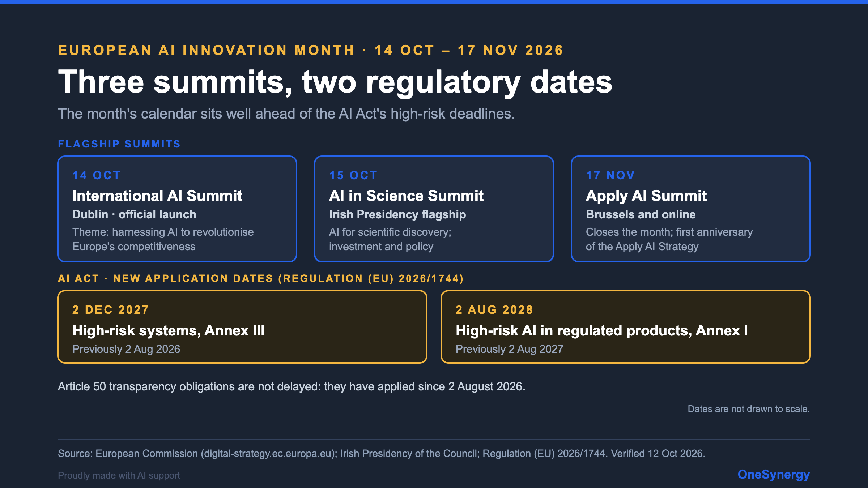Click 'Irish Presidency flagship' text
This screenshot has width=868, height=488.
tap(397, 214)
